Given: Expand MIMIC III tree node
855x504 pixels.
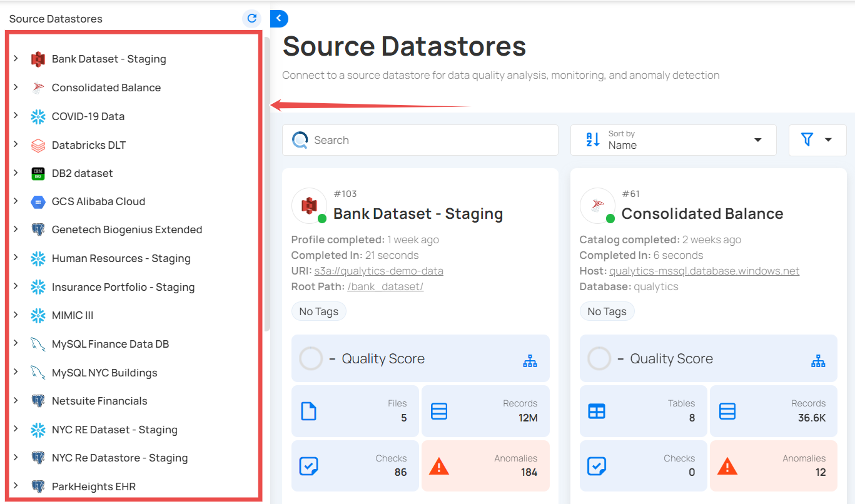Looking at the screenshot, I should pos(16,315).
